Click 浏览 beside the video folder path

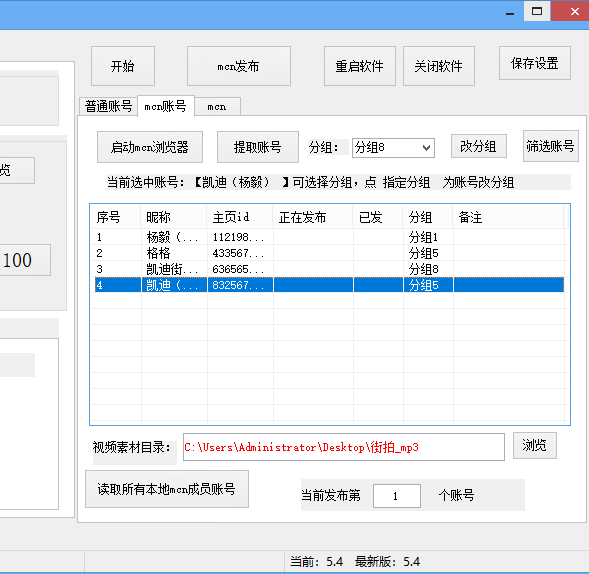(x=535, y=446)
